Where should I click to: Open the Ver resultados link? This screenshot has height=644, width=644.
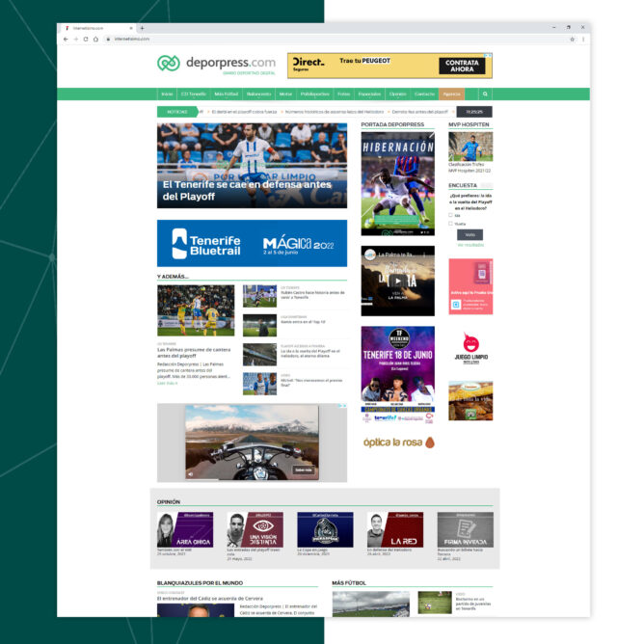[x=470, y=245]
